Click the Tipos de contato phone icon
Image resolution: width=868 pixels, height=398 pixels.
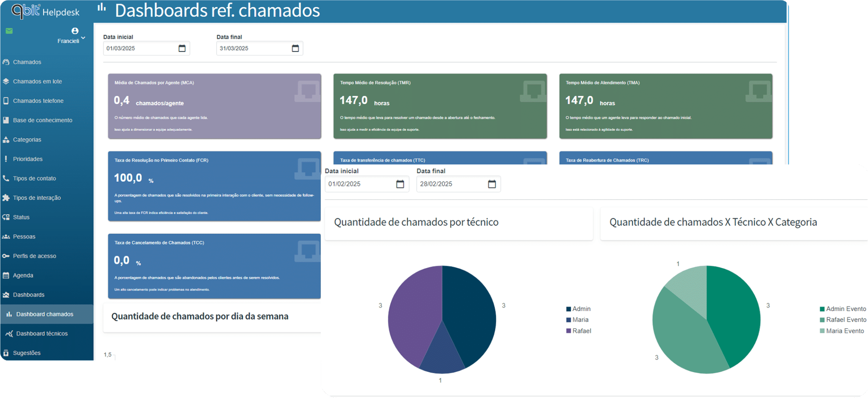(x=6, y=178)
